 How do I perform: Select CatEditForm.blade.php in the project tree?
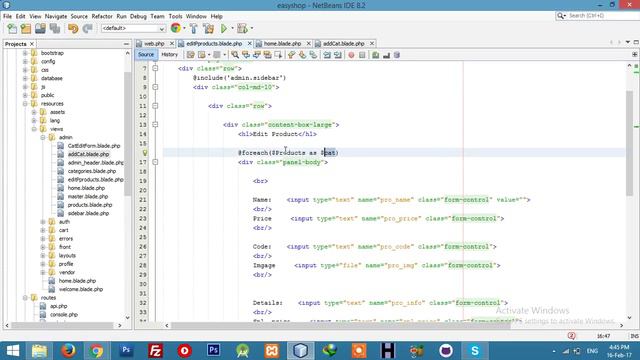tap(94, 146)
